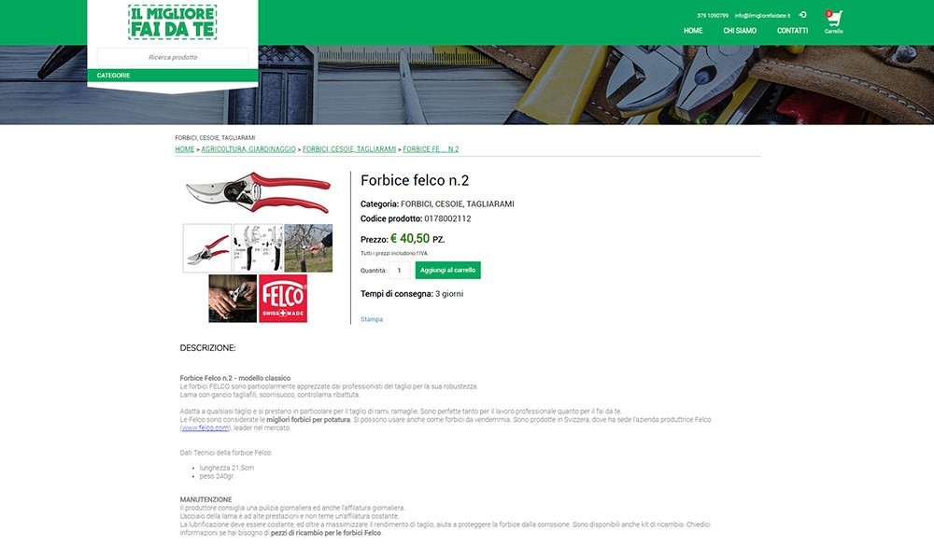This screenshot has width=934, height=560.
Task: Open the orchard pruning photo thumbnail
Action: 308,248
